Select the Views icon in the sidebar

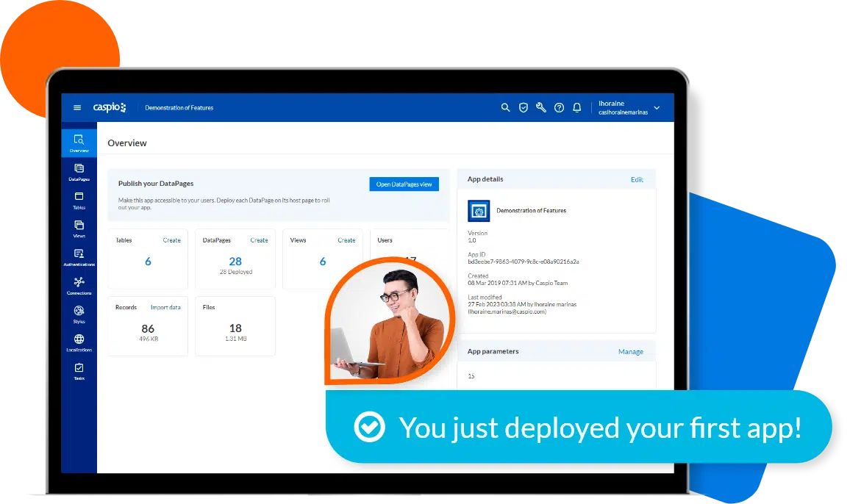pyautogui.click(x=79, y=228)
